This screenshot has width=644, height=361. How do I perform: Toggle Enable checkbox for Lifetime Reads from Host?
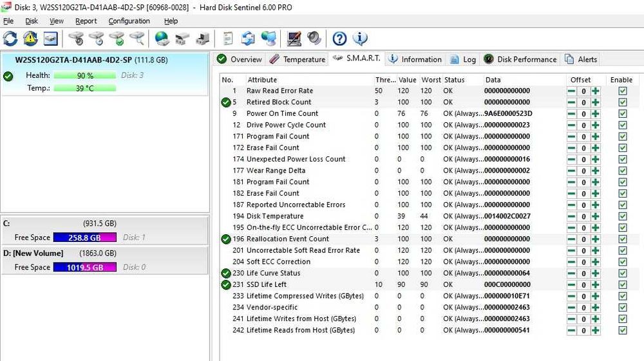(x=623, y=330)
